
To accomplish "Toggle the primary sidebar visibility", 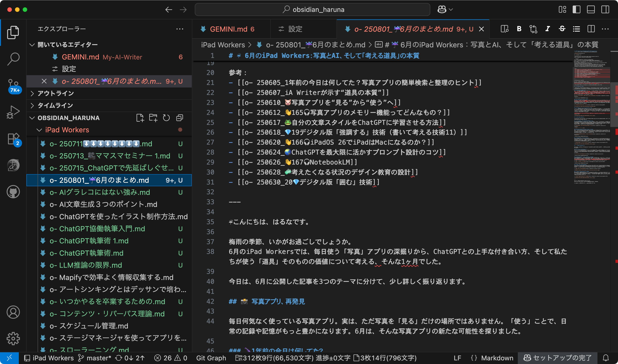I will click(576, 10).
